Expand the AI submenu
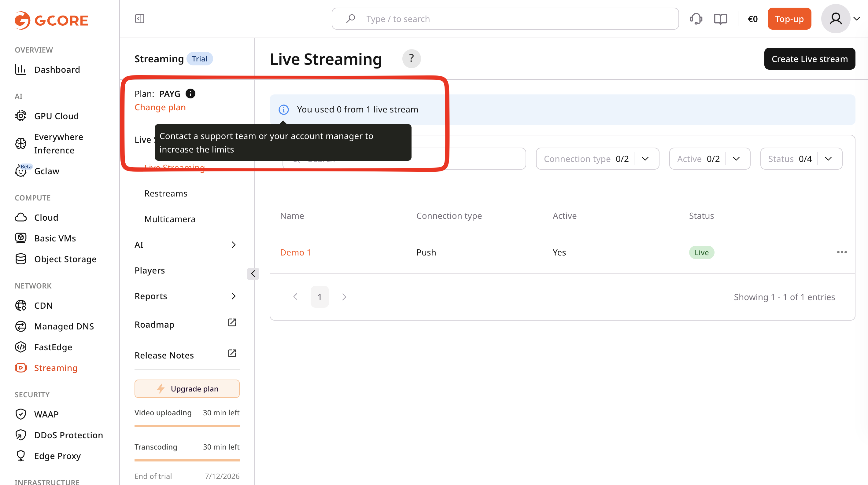Screen dimensions: 868x485 click(x=234, y=245)
